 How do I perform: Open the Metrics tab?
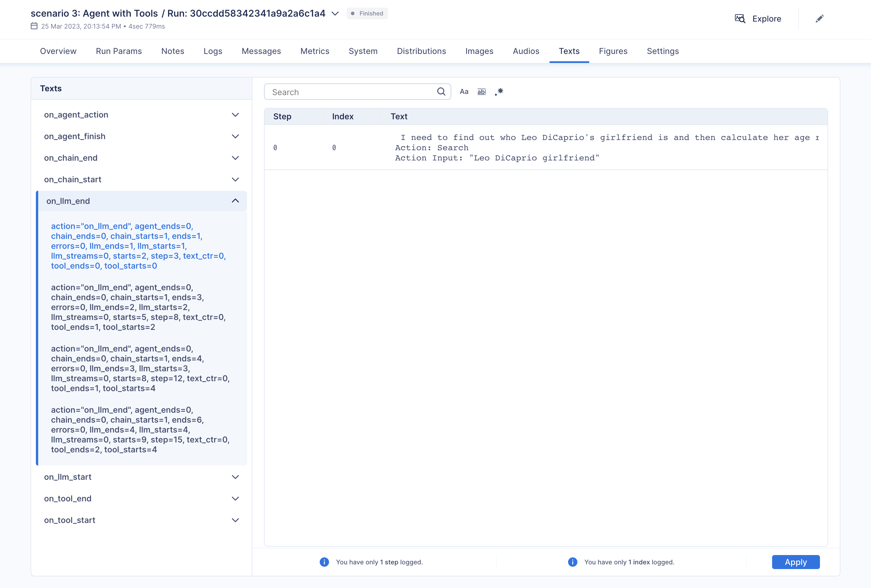314,51
